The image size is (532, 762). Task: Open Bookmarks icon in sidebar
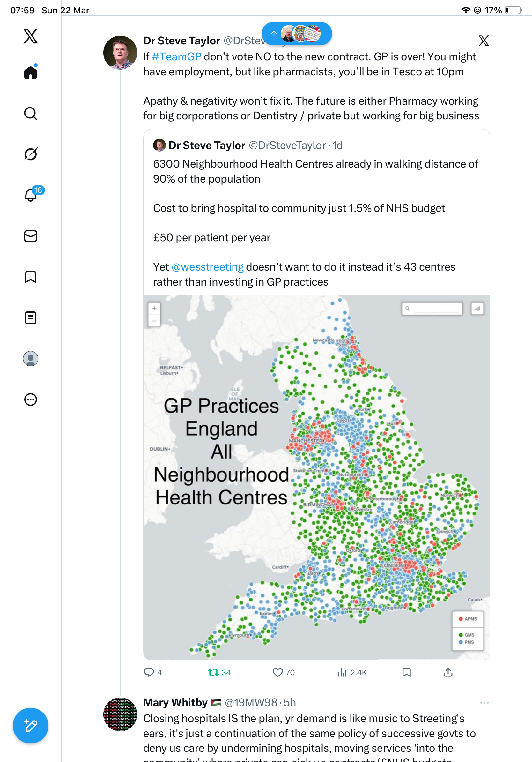coord(31,277)
